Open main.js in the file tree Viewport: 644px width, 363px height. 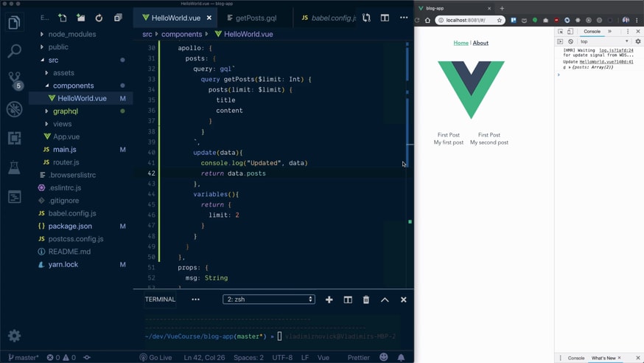tap(65, 150)
